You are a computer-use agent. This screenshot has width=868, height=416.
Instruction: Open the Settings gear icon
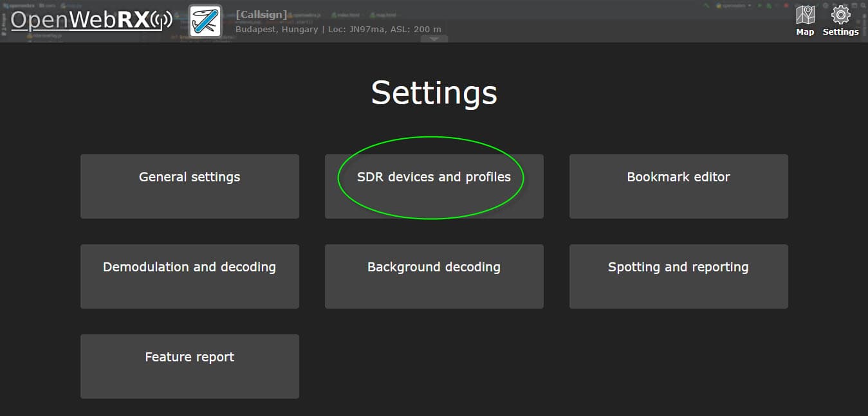point(840,20)
